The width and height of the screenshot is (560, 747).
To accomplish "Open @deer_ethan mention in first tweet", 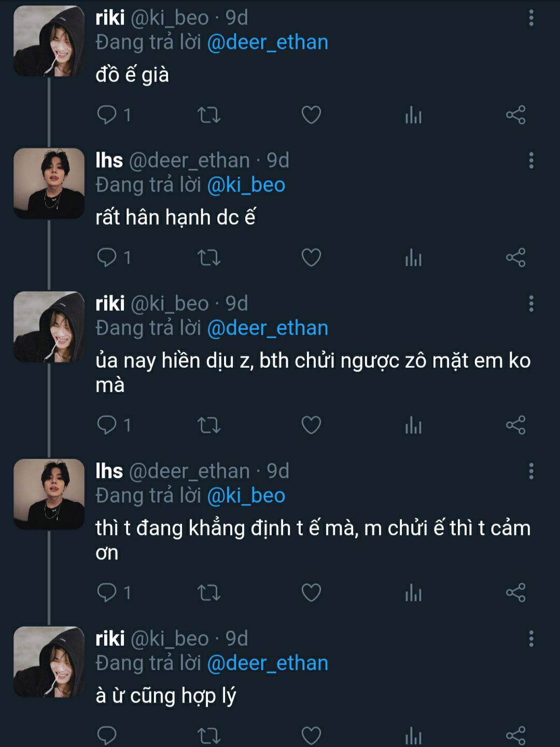I will click(x=268, y=43).
